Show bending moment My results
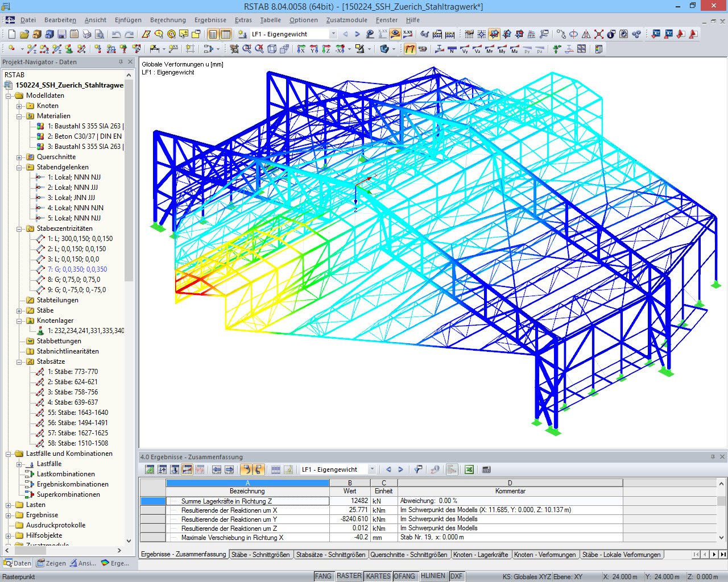The image size is (728, 582). click(502, 49)
